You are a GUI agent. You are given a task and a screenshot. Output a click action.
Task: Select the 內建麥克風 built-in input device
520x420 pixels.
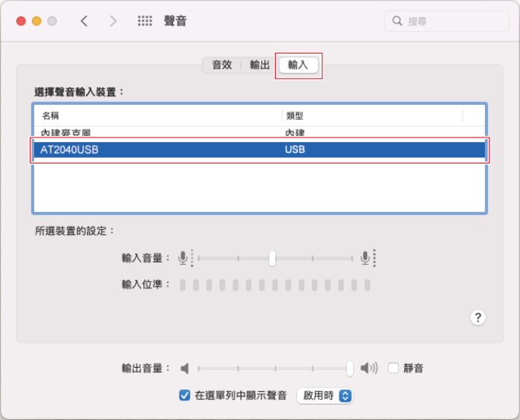[259, 133]
